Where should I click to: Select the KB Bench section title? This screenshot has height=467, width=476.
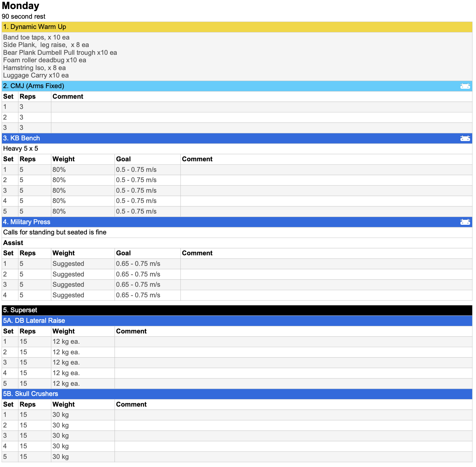[21, 138]
